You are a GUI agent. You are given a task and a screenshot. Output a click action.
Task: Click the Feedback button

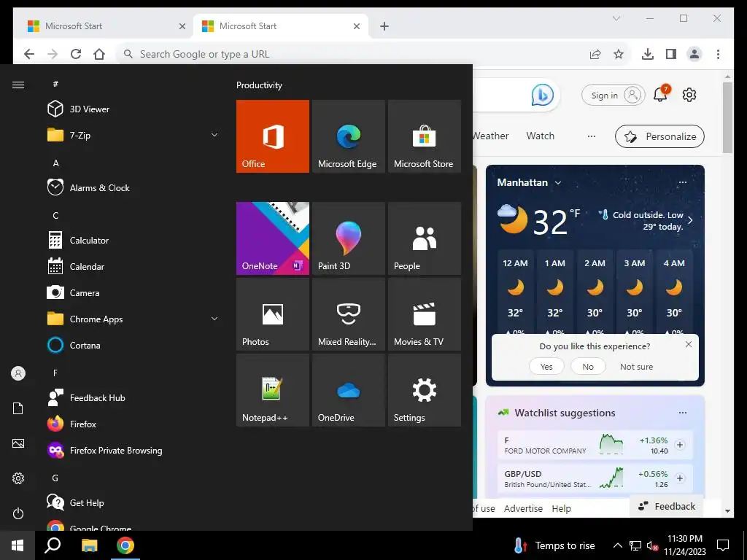pos(668,506)
